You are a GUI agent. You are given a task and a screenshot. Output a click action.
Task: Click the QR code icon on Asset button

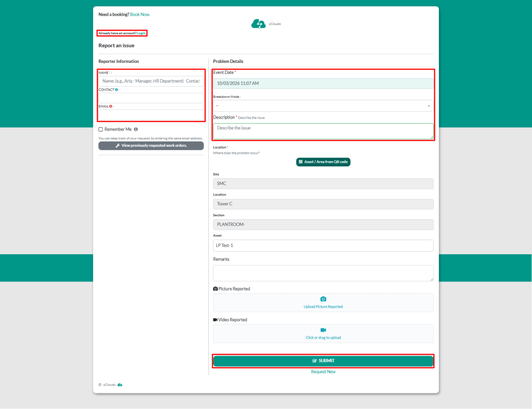[301, 162]
